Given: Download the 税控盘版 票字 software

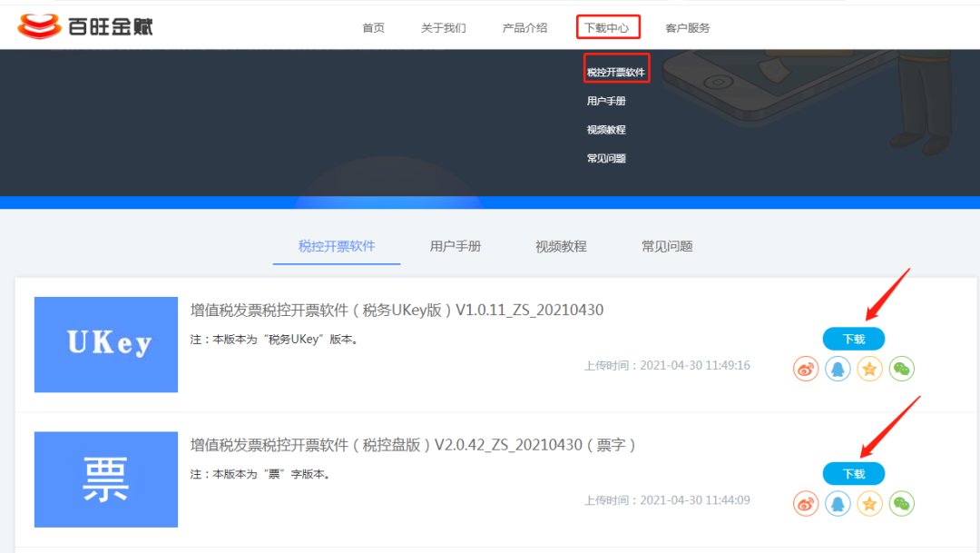Looking at the screenshot, I should [854, 474].
